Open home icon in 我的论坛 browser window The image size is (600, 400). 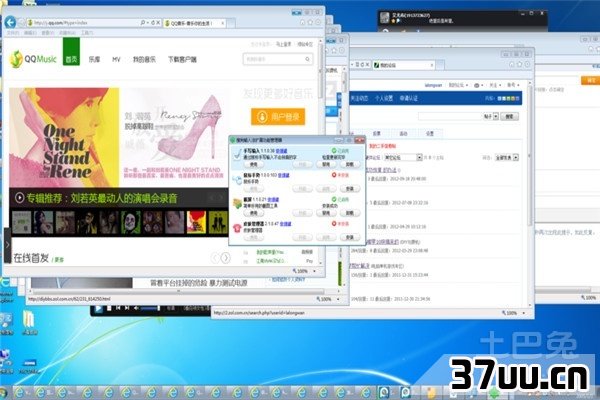(512, 64)
